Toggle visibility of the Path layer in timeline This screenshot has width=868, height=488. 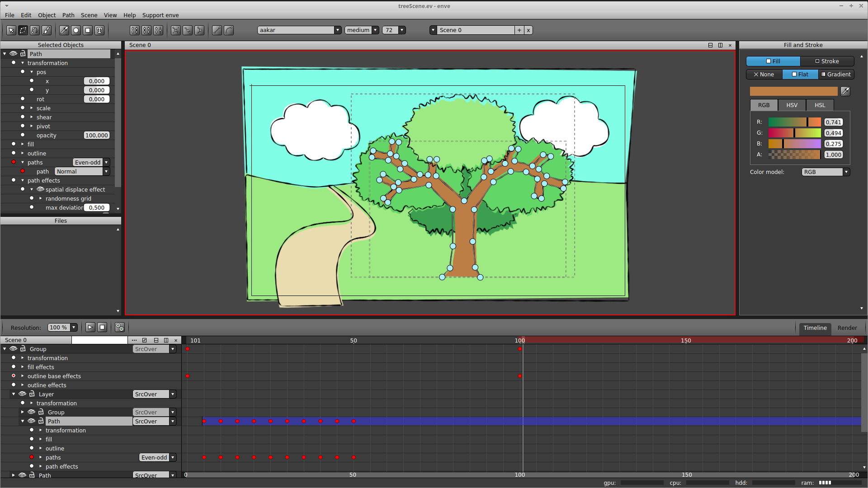(31, 421)
